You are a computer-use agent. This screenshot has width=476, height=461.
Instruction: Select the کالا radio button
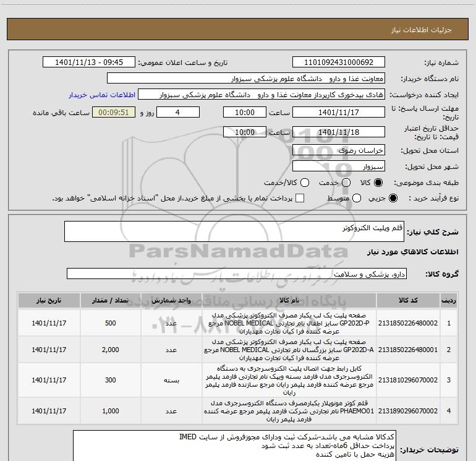coord(378,183)
